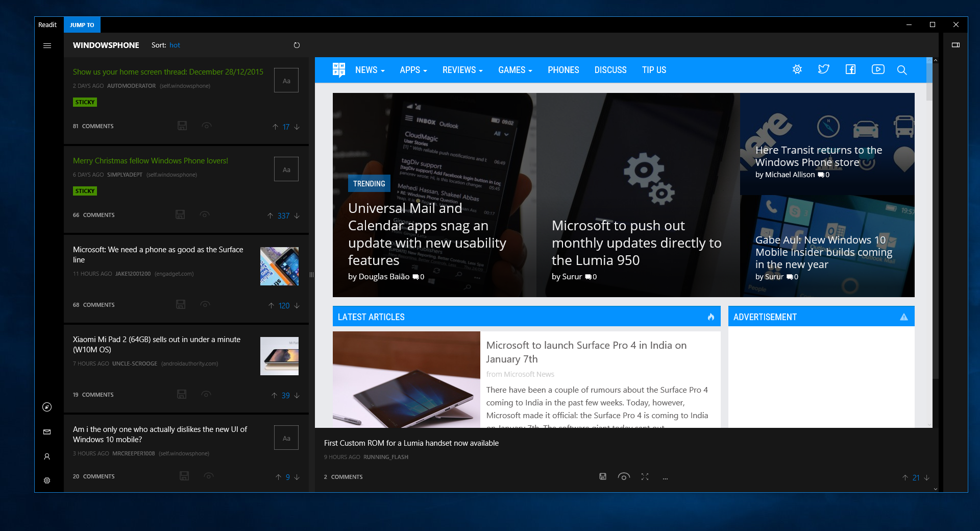980x531 pixels.
Task: Change sort order from hot
Action: (175, 45)
